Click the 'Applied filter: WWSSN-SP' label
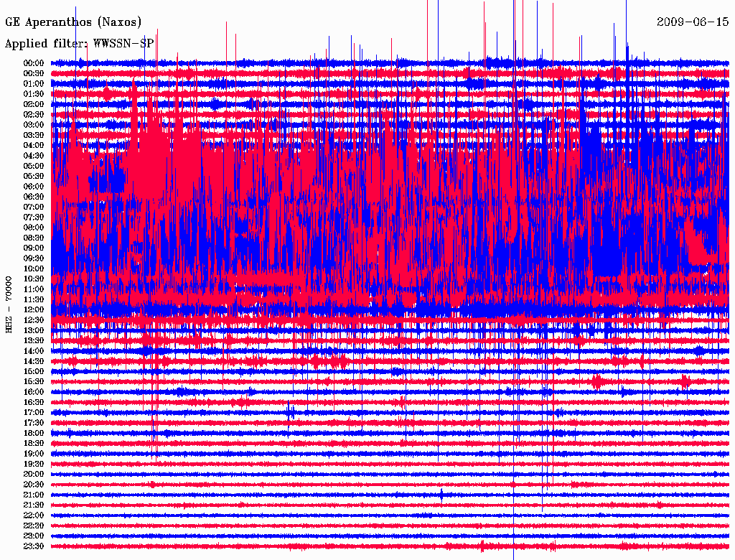This screenshot has height=560, width=735. click(79, 44)
